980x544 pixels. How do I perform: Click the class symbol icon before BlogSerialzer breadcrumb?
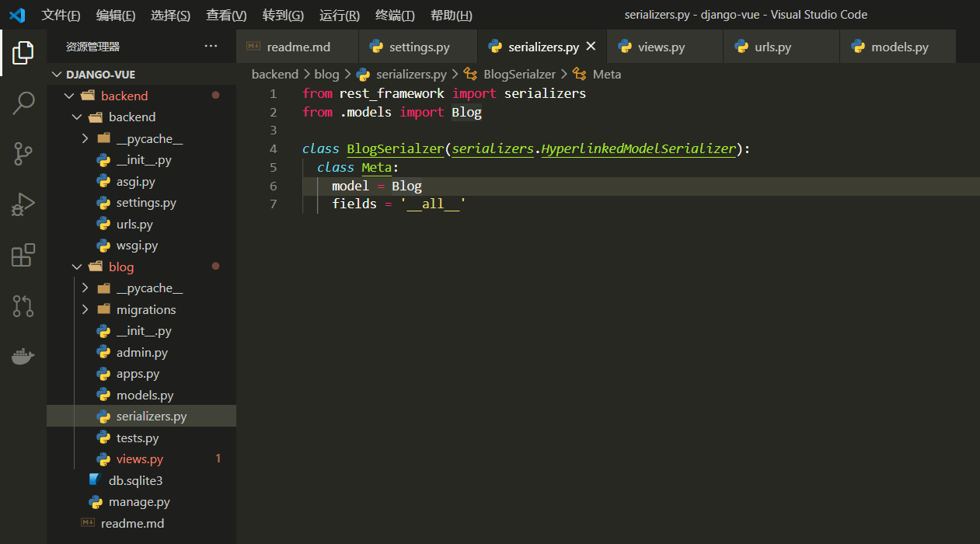[x=470, y=74]
